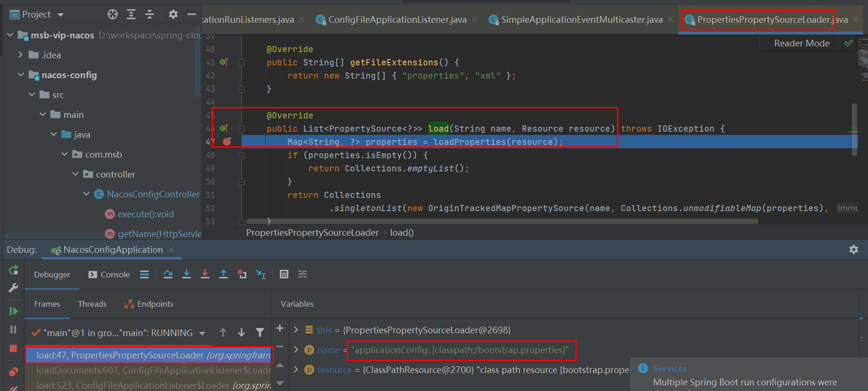
Task: Close NacosConfigApplication debug tab
Action: click(171, 250)
